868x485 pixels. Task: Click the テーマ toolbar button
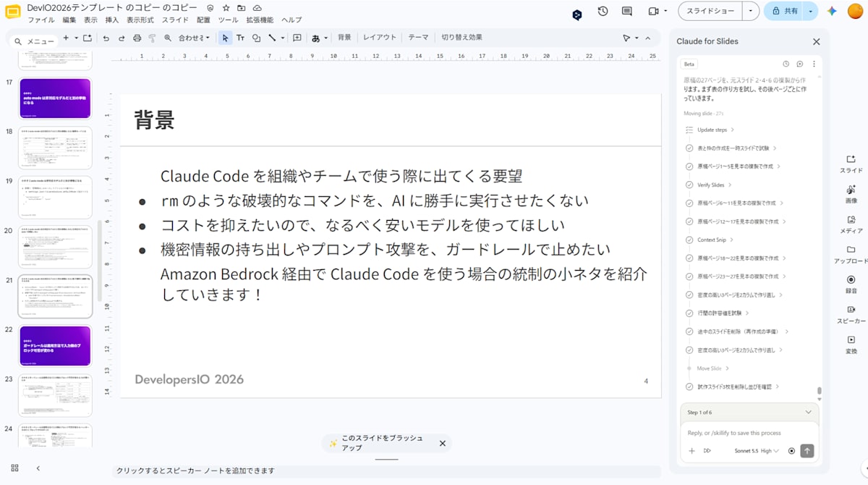[418, 38]
